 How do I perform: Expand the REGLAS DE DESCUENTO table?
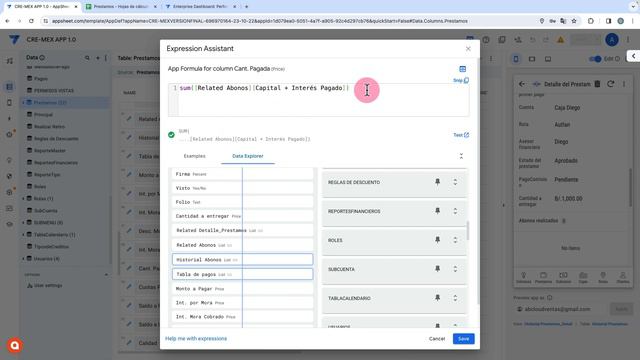click(x=455, y=182)
